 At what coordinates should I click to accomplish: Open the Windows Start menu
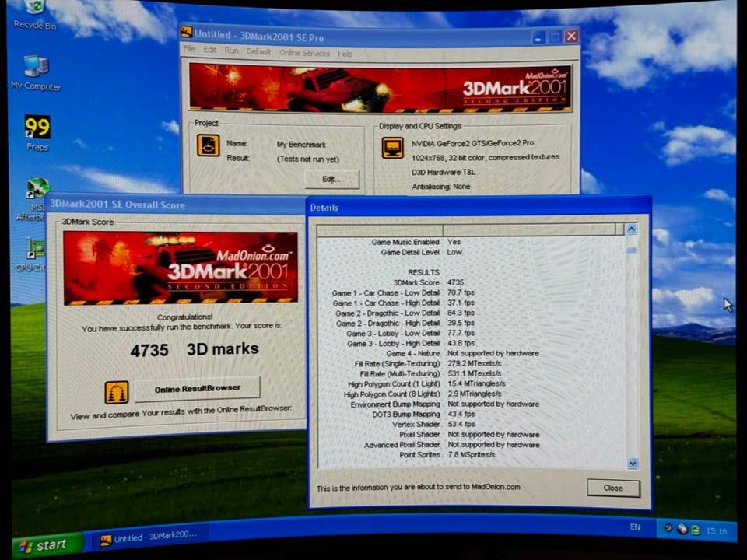47,545
